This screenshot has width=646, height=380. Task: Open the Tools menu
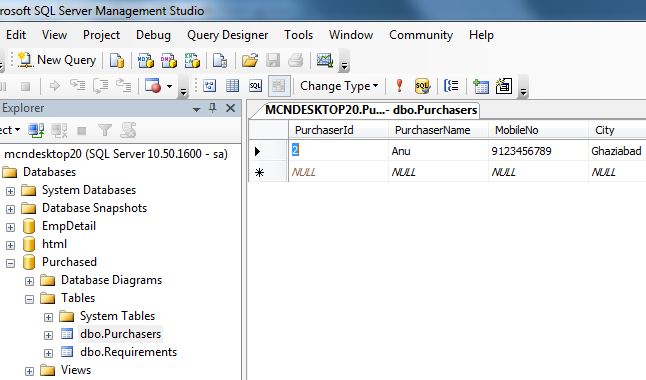pyautogui.click(x=298, y=35)
